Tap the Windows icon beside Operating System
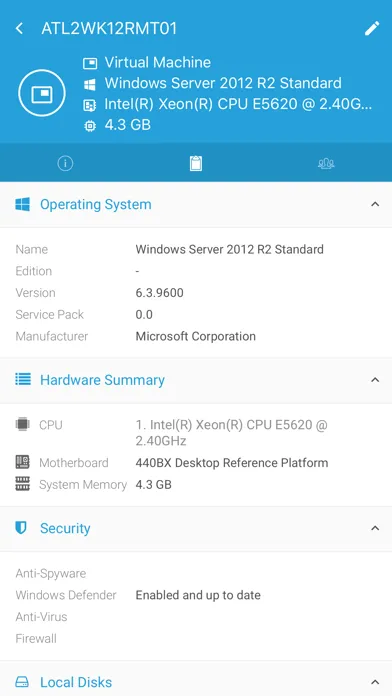The height and width of the screenshot is (696, 392). (x=23, y=205)
